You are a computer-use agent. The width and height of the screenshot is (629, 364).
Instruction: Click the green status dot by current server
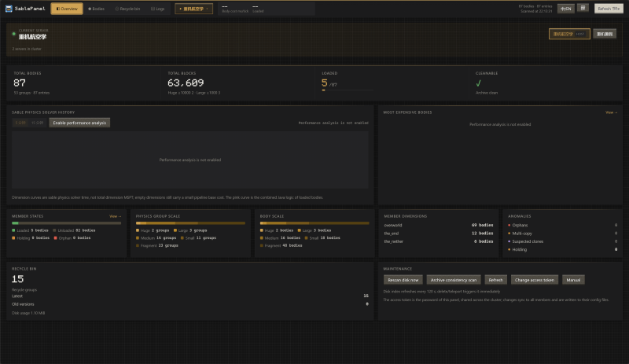13,34
